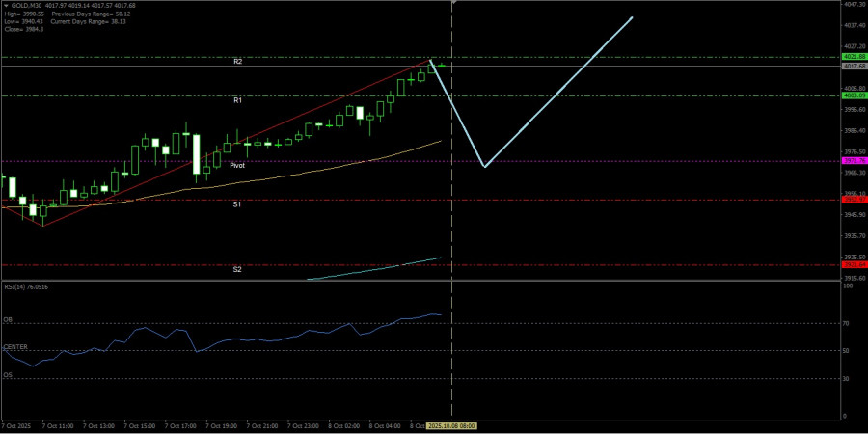Click the 7 Oct 17:00 time label

click(180, 427)
